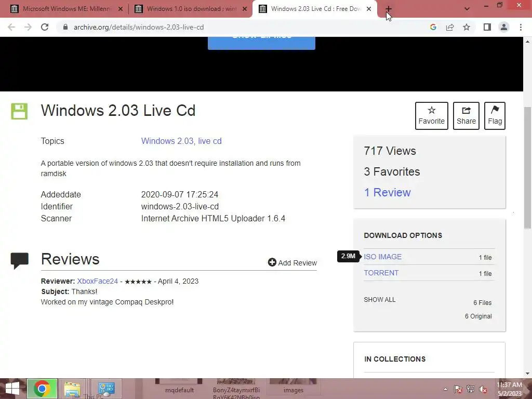
Task: Share this page via address bar icon
Action: (x=450, y=27)
